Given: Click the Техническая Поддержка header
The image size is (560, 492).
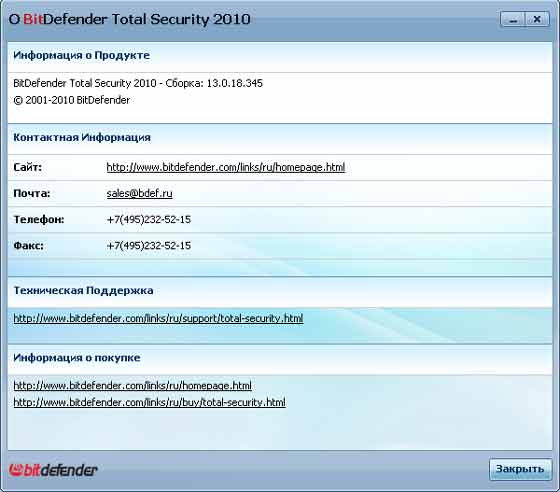Looking at the screenshot, I should click(83, 291).
